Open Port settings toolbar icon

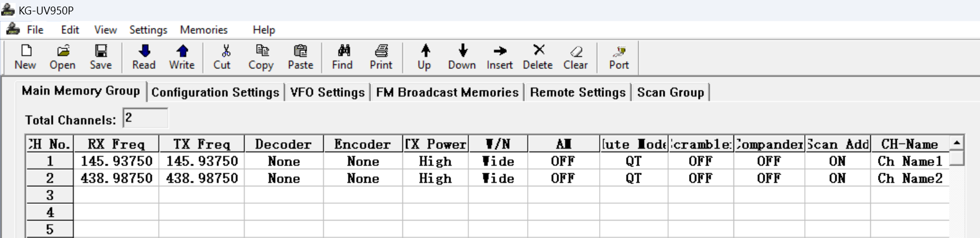coord(619,58)
